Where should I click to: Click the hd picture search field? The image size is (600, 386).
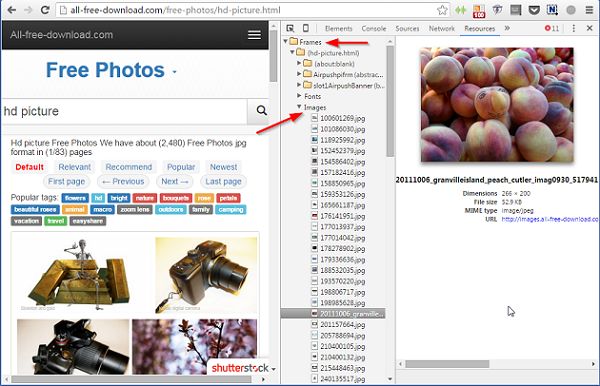pyautogui.click(x=125, y=111)
